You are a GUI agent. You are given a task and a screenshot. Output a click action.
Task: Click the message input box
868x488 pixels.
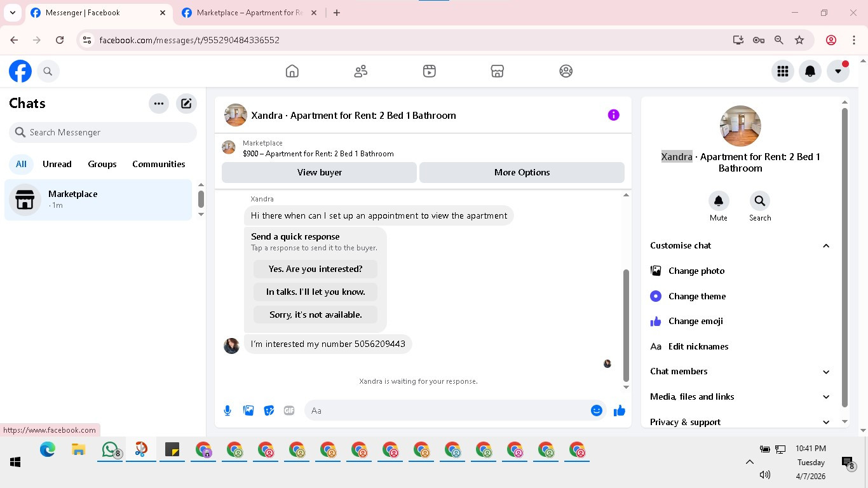[x=447, y=410]
